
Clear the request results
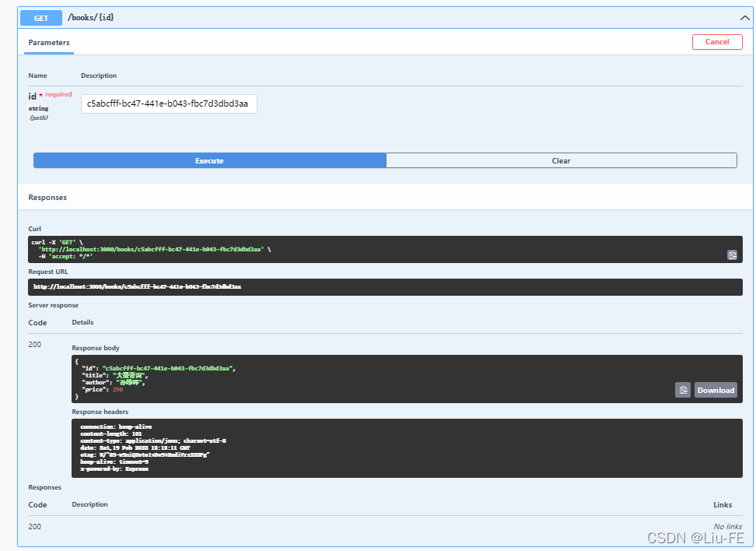point(562,160)
